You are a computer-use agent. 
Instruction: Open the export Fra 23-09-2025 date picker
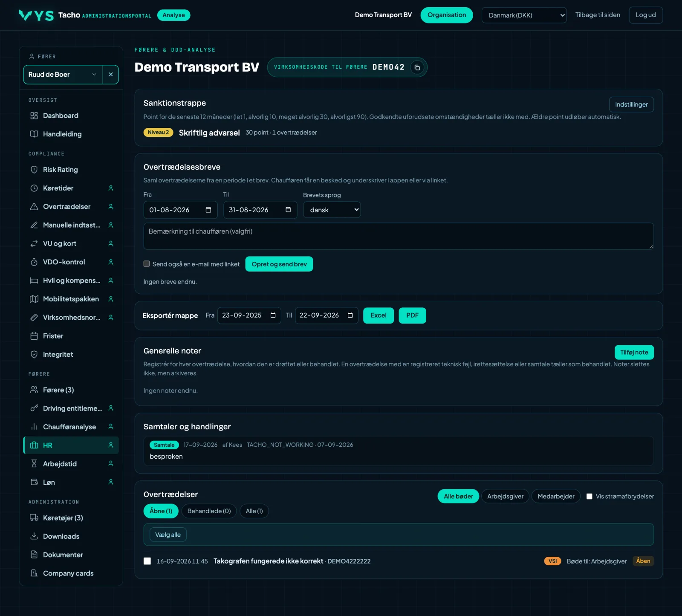point(273,315)
